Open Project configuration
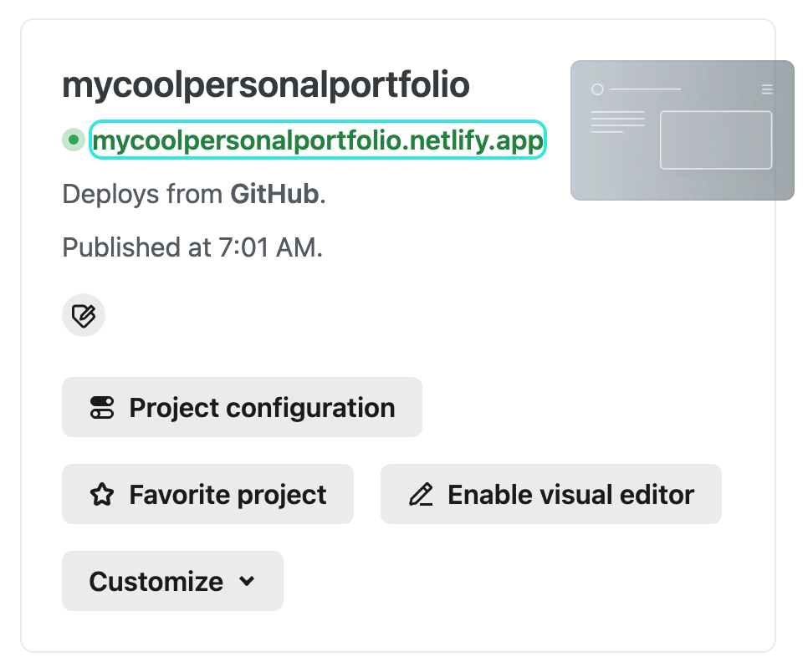The height and width of the screenshot is (672, 808). click(242, 408)
